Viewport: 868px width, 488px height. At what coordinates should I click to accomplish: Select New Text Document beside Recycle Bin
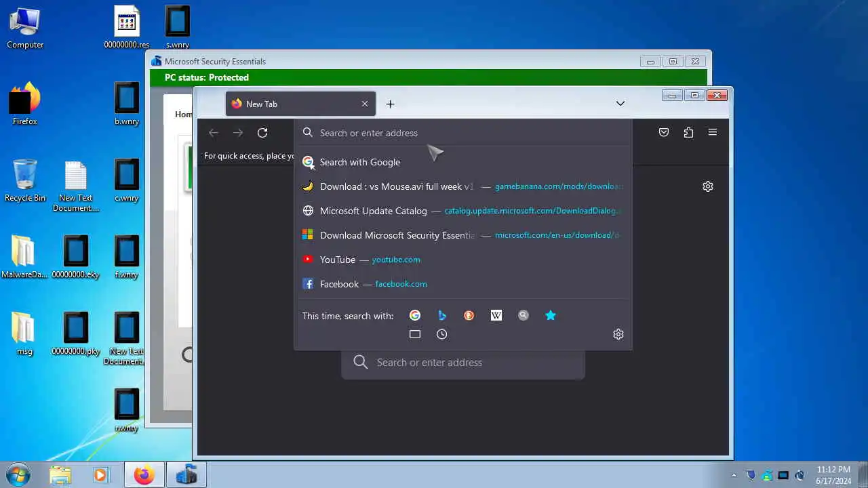coord(76,186)
